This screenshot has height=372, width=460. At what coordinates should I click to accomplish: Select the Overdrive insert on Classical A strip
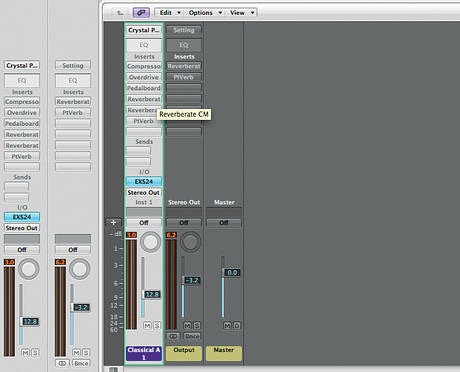tap(144, 77)
